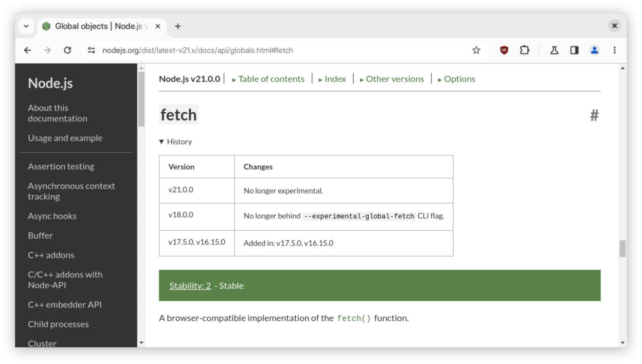Open Chrome's three-dot menu
This screenshot has height=364, width=642.
point(615,50)
